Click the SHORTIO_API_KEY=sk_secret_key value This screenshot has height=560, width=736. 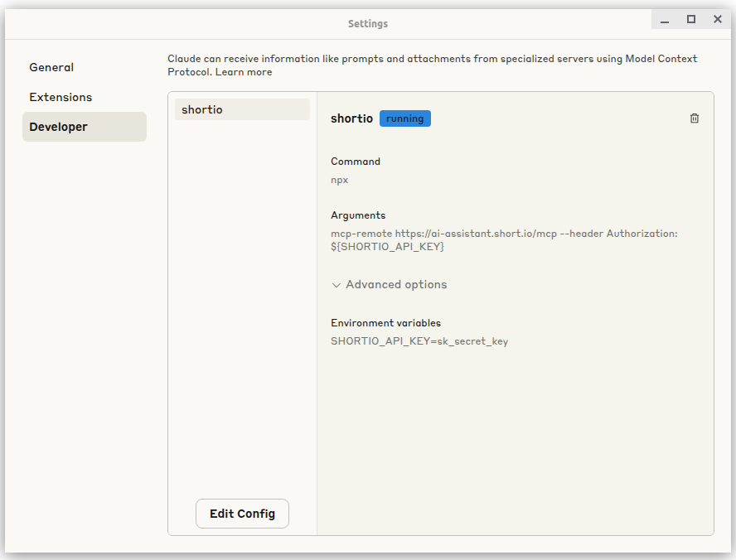point(419,341)
